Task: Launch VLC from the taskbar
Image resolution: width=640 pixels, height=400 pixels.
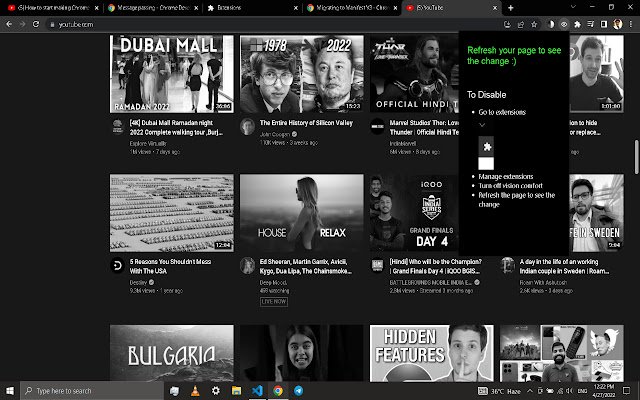Action: tap(196, 391)
